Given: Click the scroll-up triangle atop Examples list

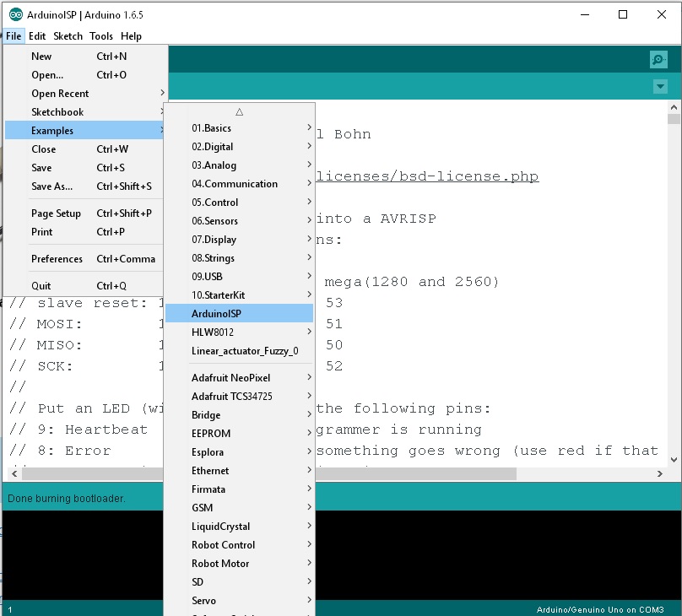Looking at the screenshot, I should point(239,112).
